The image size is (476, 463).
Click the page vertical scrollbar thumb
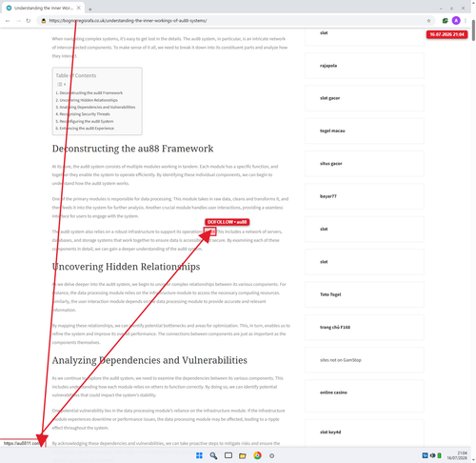tap(473, 30)
